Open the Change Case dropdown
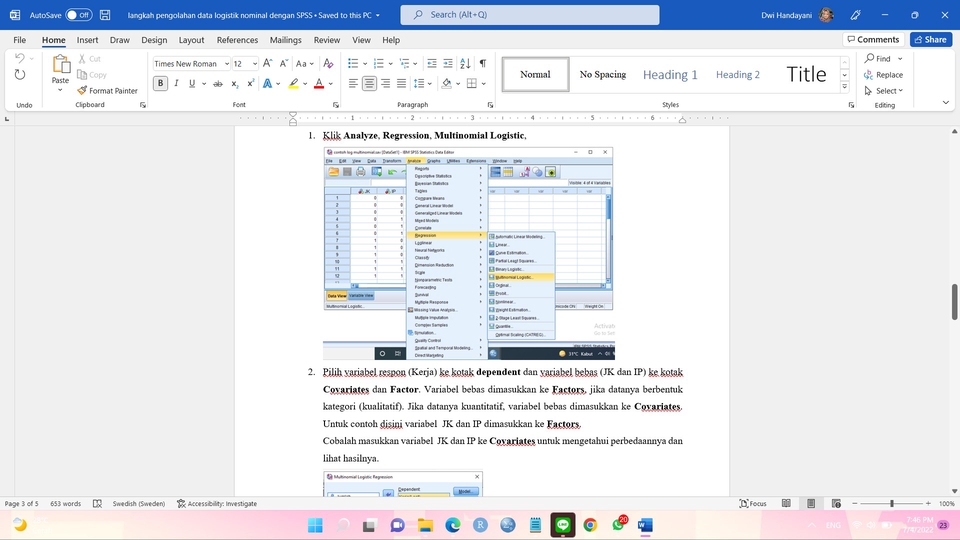Image resolution: width=960 pixels, height=540 pixels. (x=304, y=64)
